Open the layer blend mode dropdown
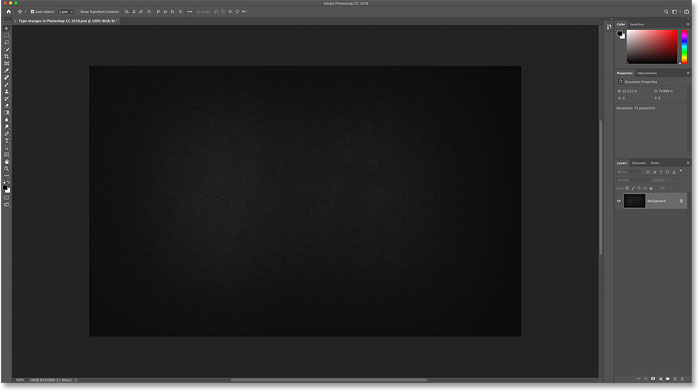The image size is (700, 392). tap(633, 180)
